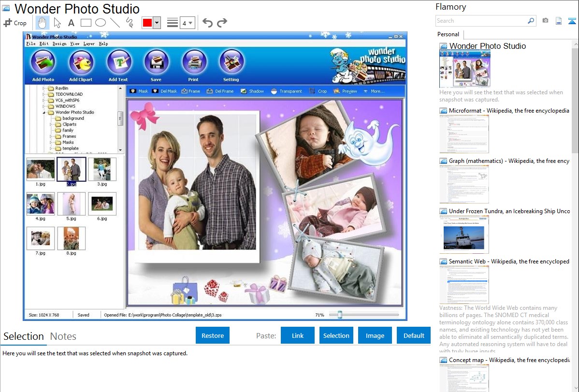Activate the hand pan tool
The image size is (579, 392).
[x=42, y=23]
